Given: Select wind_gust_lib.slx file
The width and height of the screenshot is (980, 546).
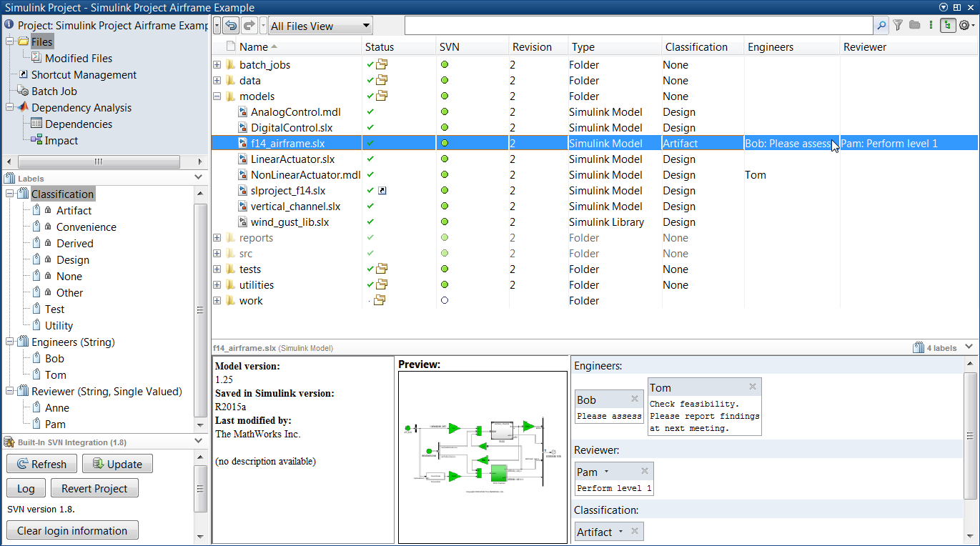Looking at the screenshot, I should pos(289,222).
